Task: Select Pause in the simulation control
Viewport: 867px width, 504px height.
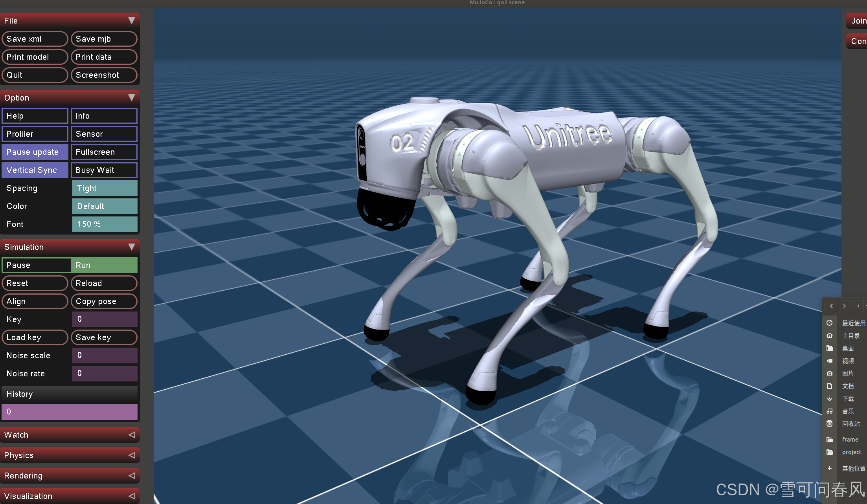Action: pos(36,265)
